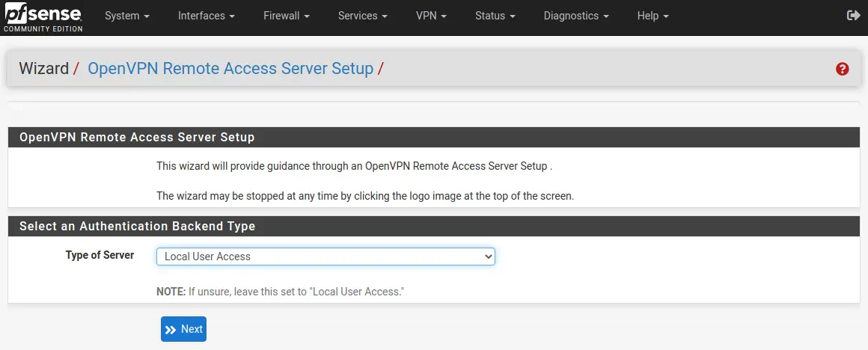
Task: Expand the Firewall dropdown menu
Action: pyautogui.click(x=286, y=16)
